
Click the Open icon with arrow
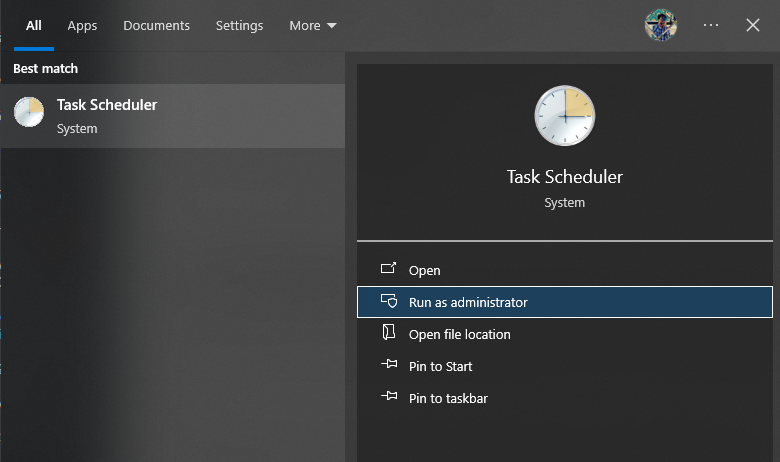389,269
